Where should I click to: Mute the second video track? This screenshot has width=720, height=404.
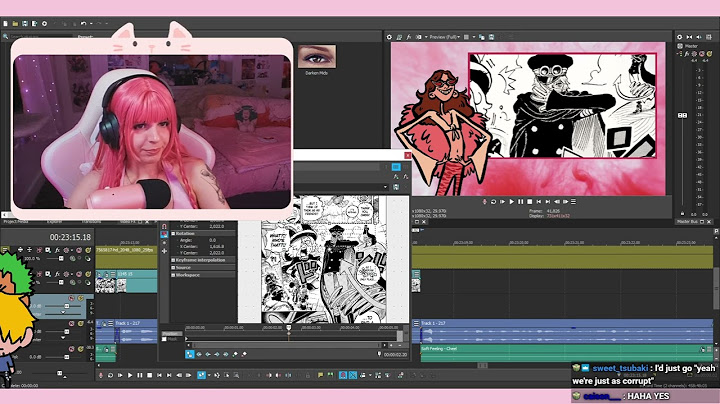click(x=79, y=274)
